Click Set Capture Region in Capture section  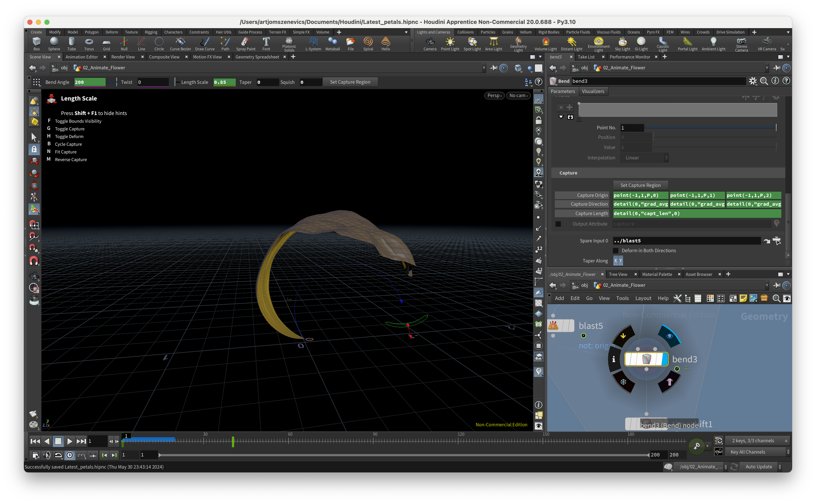[640, 185]
